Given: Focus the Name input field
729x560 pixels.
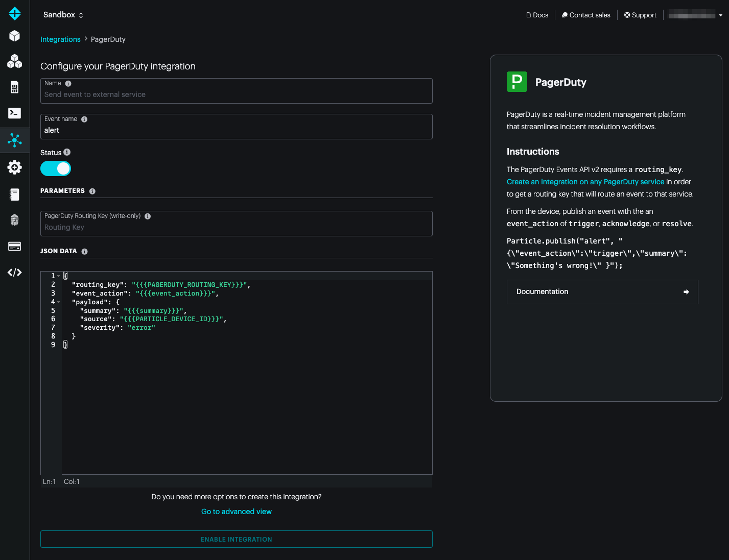Looking at the screenshot, I should tap(237, 91).
